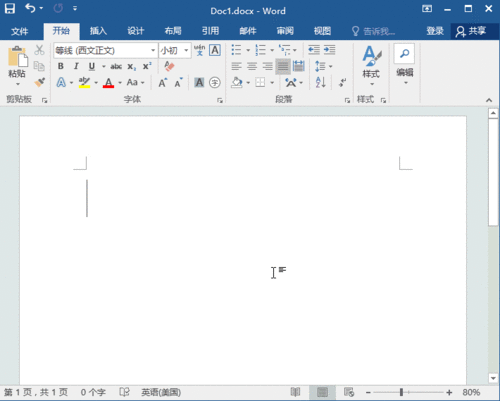This screenshot has width=500, height=401.
Task: Align text right
Action: point(268,66)
